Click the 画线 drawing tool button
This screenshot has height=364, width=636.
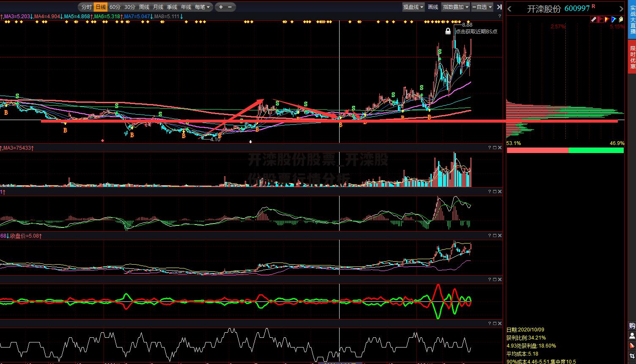pos(433,7)
